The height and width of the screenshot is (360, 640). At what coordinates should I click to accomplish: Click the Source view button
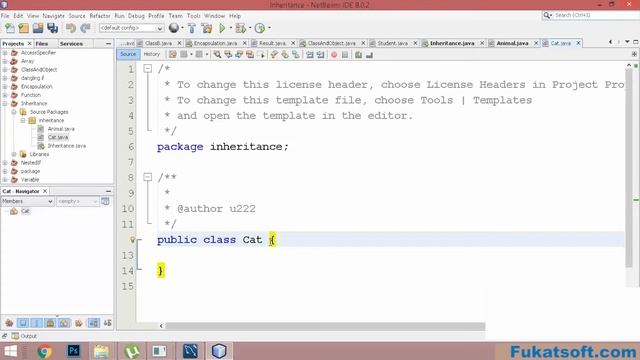click(x=128, y=54)
